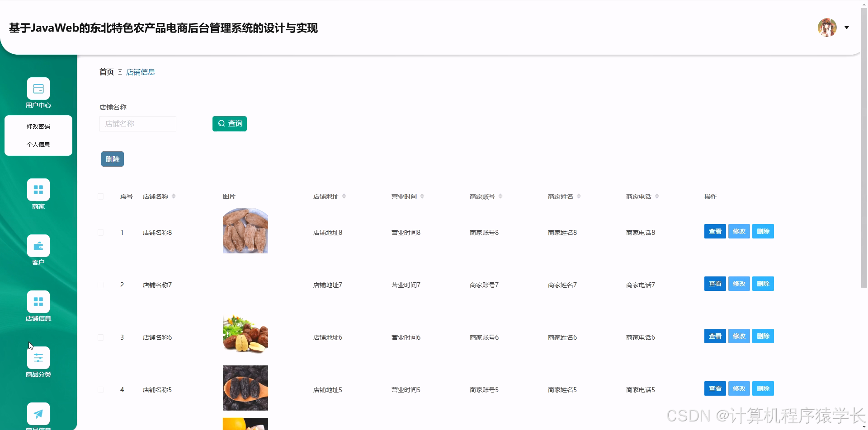The width and height of the screenshot is (868, 430).
Task: Focus the 店铺名称 search input field
Action: point(138,124)
